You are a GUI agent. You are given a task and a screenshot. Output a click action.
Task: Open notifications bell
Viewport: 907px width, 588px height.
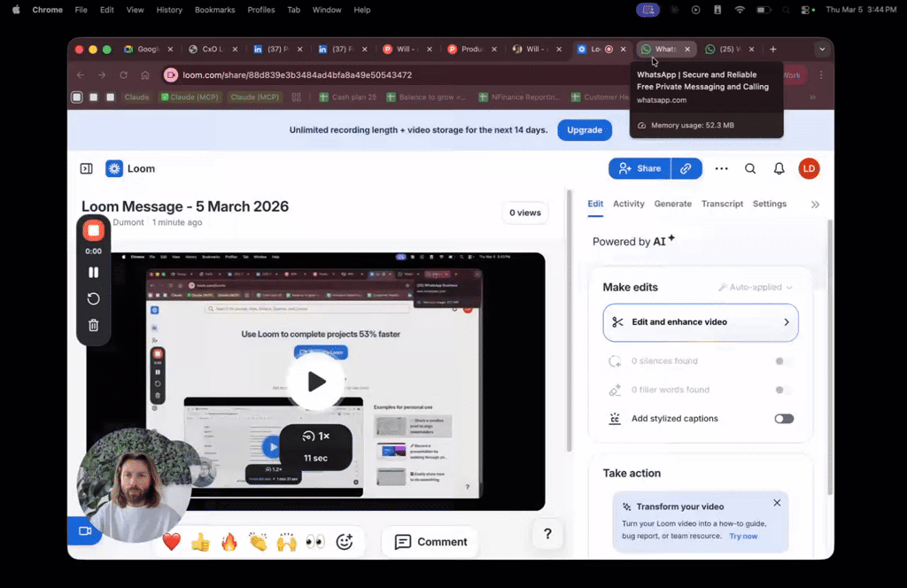click(779, 169)
